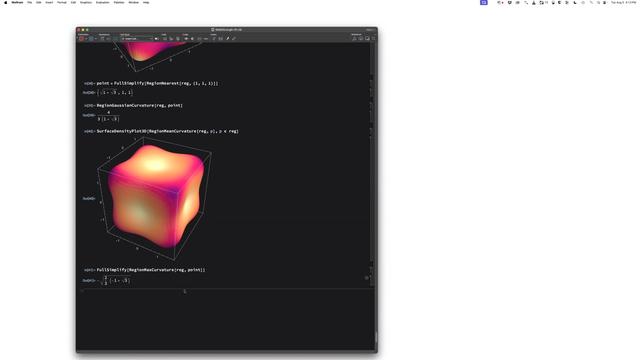Expand the arrow beside the style selector
The image size is (640, 360).
click(x=156, y=38)
